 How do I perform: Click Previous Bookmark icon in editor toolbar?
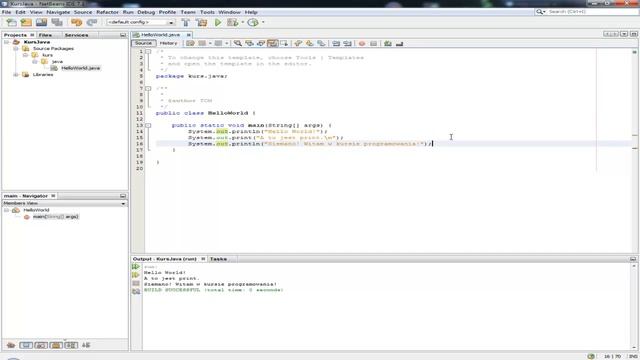coord(298,43)
